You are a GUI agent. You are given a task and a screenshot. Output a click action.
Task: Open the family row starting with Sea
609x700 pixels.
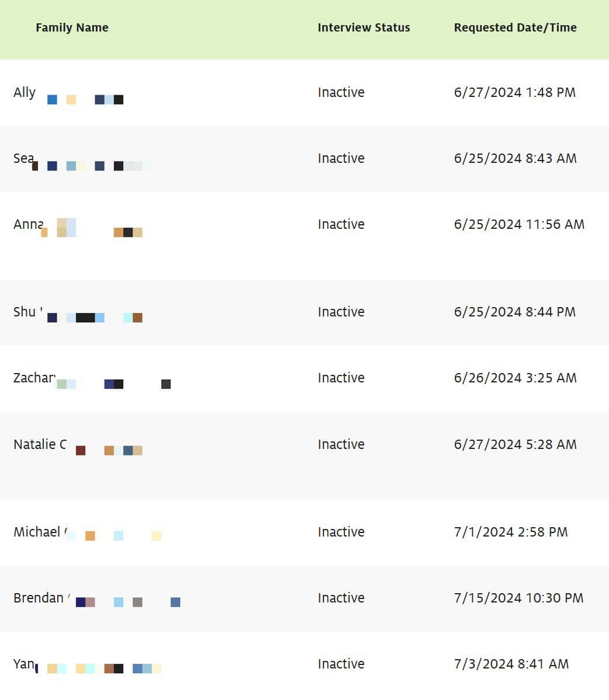(24, 158)
